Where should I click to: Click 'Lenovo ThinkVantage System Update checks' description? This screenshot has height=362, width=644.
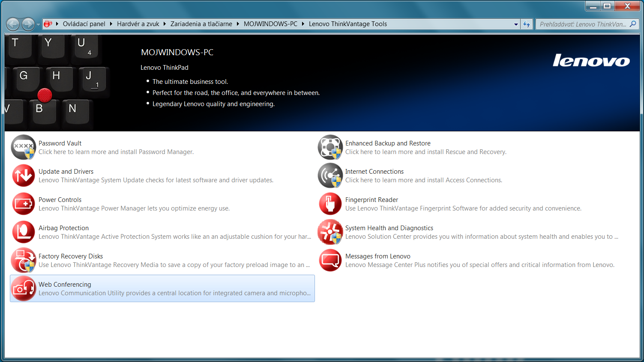[x=156, y=180]
